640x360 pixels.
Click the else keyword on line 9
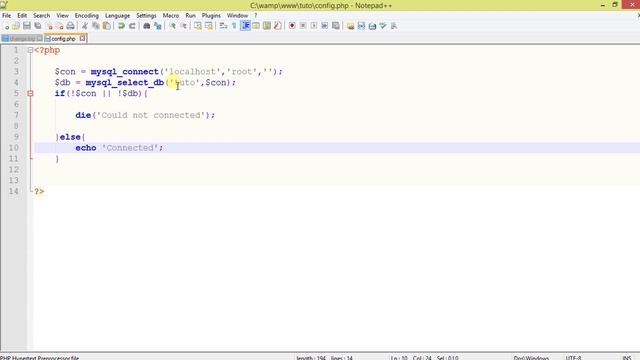click(70, 137)
